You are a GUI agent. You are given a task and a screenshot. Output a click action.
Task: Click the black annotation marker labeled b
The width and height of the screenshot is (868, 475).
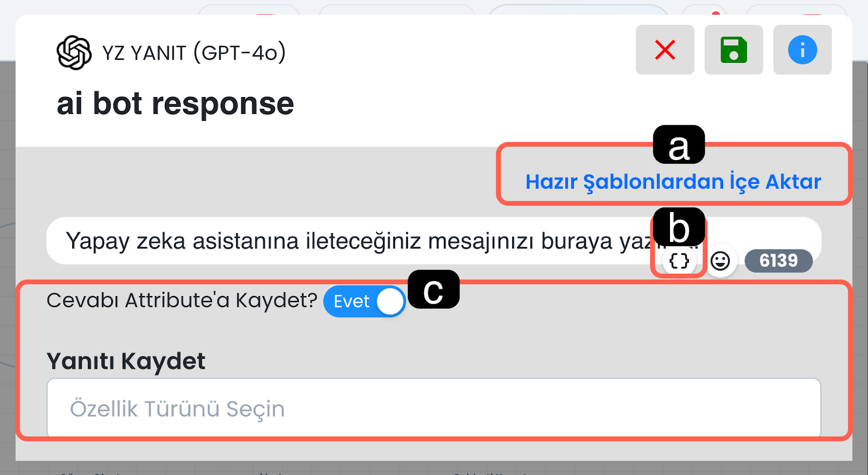click(679, 227)
